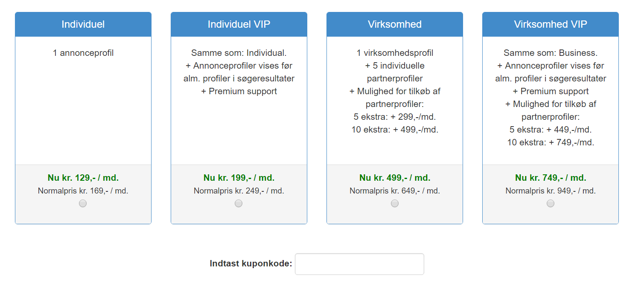Screen dimensions: 644x289
Task: Click the Virksomhed VIP card header
Action: [551, 24]
